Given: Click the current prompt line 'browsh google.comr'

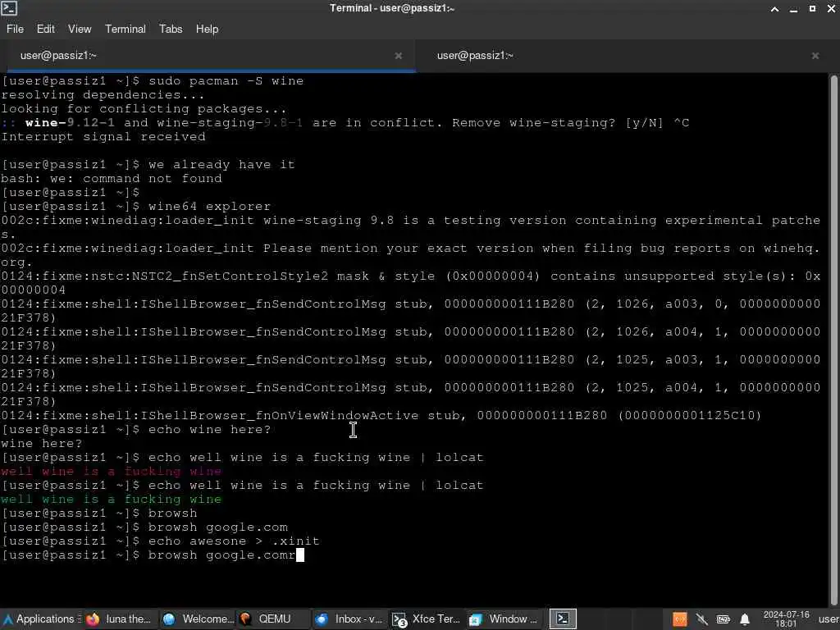Looking at the screenshot, I should tap(153, 555).
